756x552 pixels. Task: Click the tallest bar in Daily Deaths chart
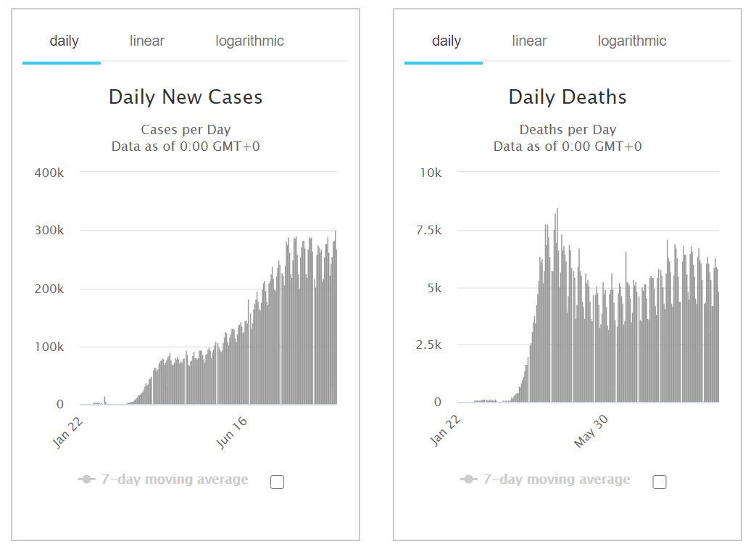[557, 305]
